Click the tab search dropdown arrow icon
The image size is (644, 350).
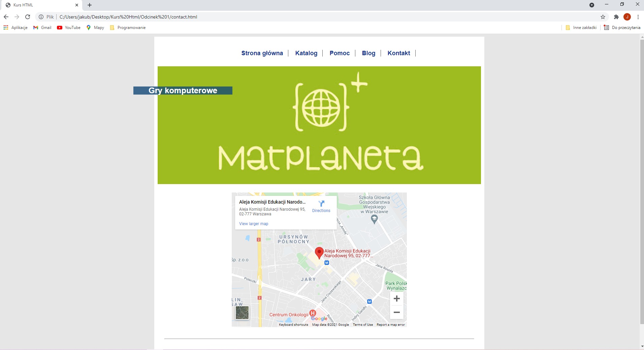click(592, 5)
